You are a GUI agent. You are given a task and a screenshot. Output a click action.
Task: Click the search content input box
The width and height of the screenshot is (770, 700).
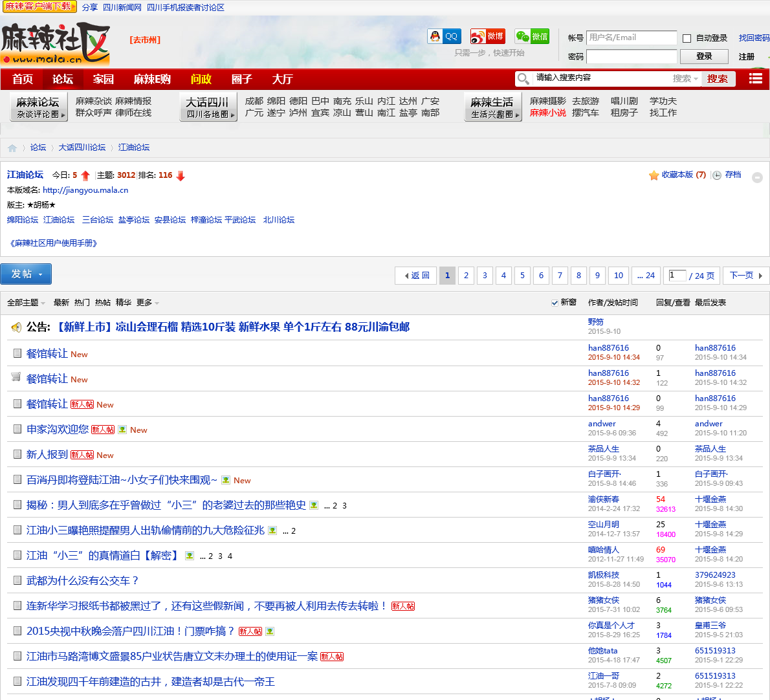602,78
